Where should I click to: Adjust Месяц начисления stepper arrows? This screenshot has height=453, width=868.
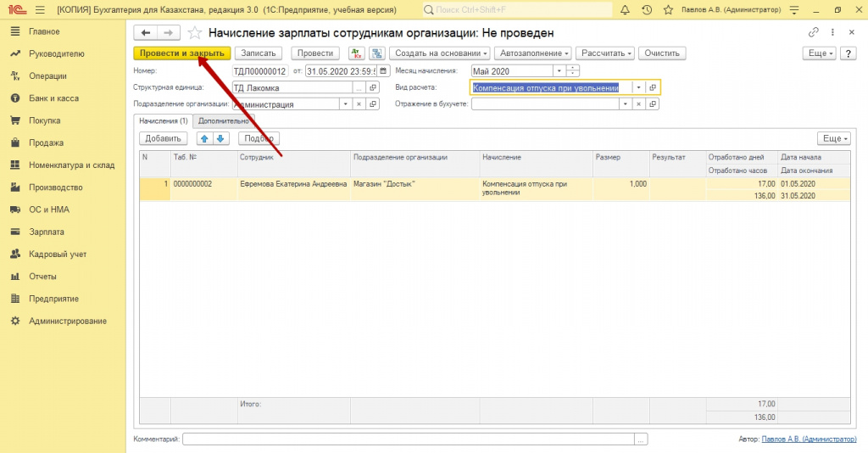coord(573,71)
